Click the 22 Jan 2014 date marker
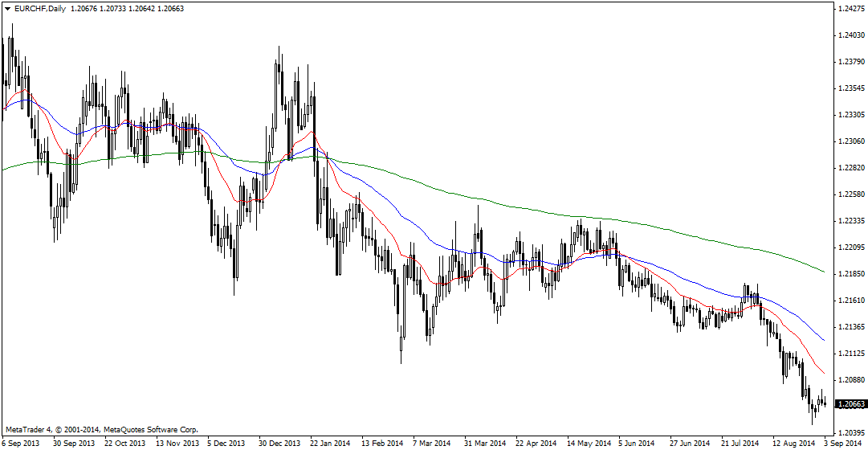 330,443
